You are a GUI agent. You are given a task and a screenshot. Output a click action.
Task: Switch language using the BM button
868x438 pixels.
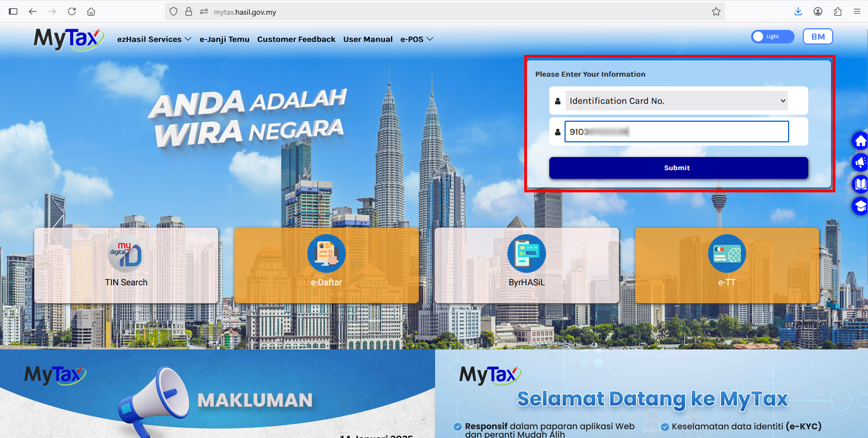coord(818,36)
